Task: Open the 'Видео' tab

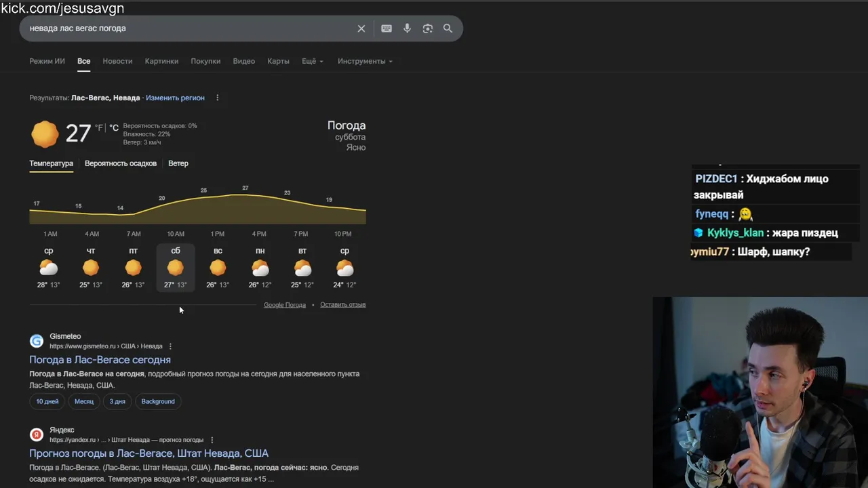Action: coord(244,61)
